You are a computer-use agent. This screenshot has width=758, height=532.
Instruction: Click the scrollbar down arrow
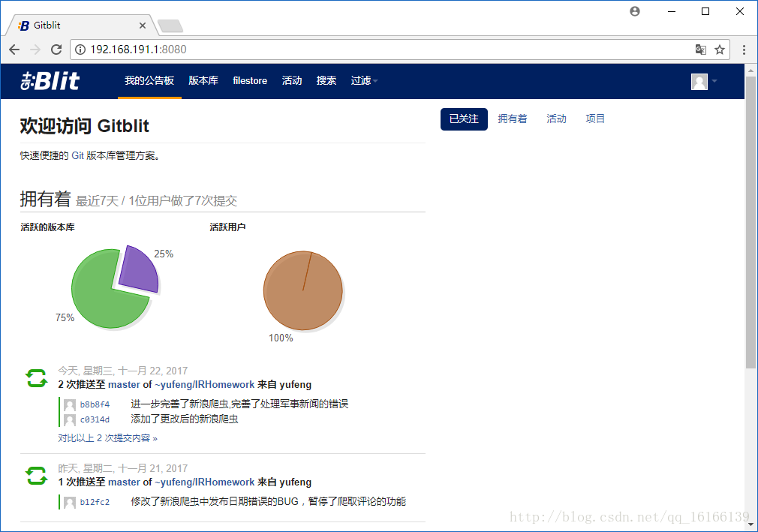(x=750, y=524)
